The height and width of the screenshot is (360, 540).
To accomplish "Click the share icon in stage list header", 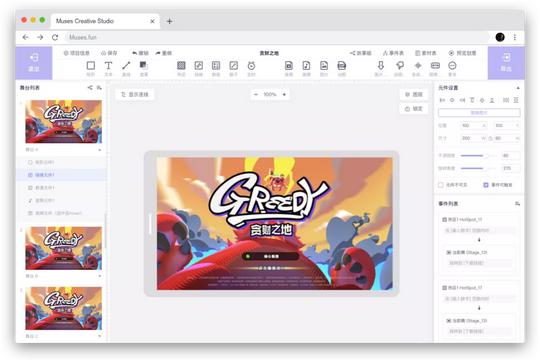I will 90,88.
